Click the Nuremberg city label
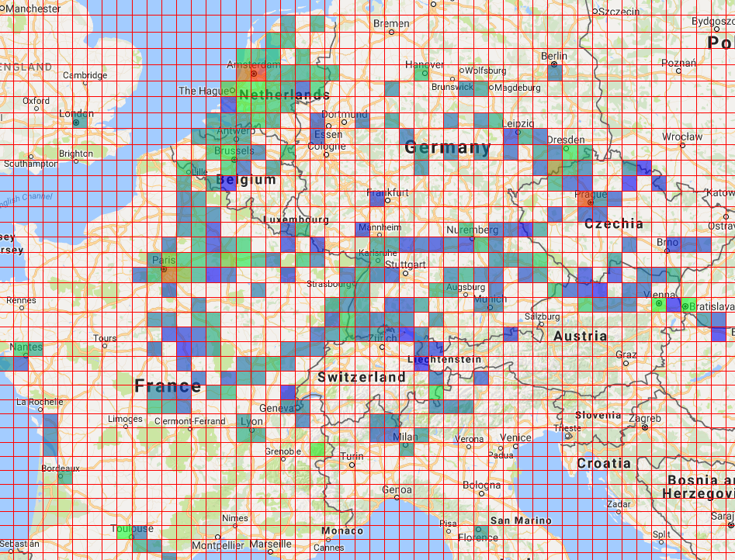Screen dimensions: 735x560 [x=472, y=230]
